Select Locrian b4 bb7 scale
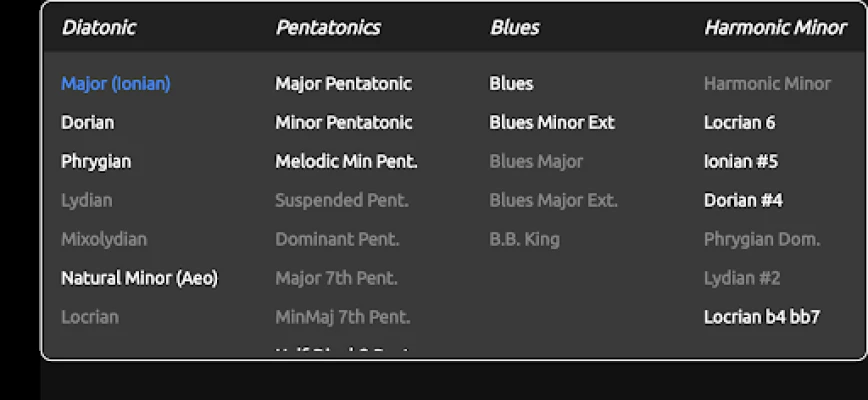Viewport: 868px width, 400px height. [762, 318]
